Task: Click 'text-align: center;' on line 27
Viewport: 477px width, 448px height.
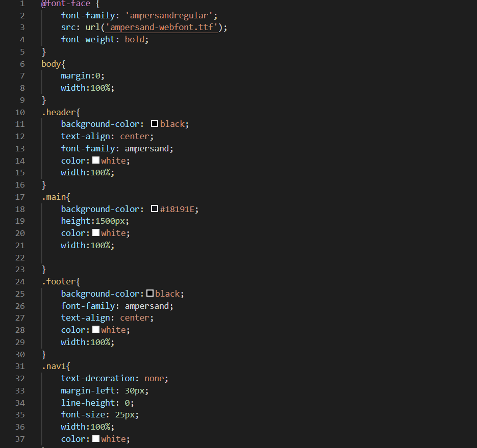Action: click(x=107, y=318)
